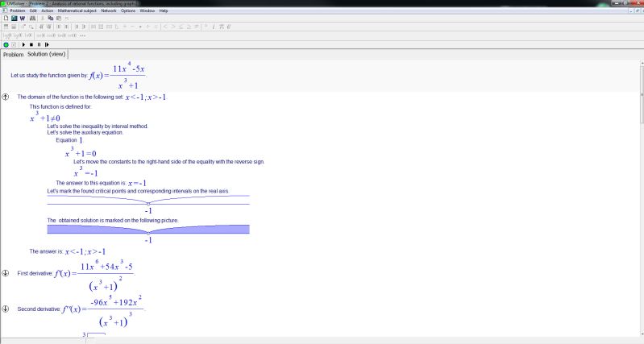Open the Window menu
The width and height of the screenshot is (644, 344).
click(x=147, y=10)
